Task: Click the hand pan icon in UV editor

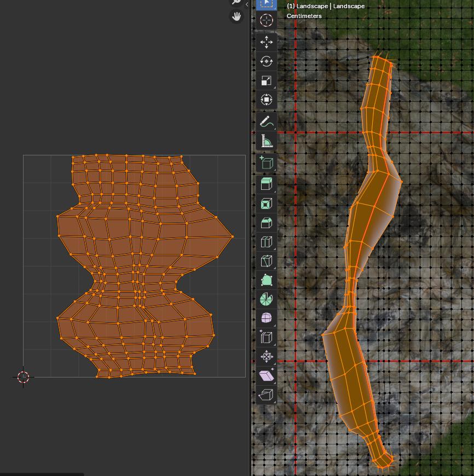Action: pos(236,16)
